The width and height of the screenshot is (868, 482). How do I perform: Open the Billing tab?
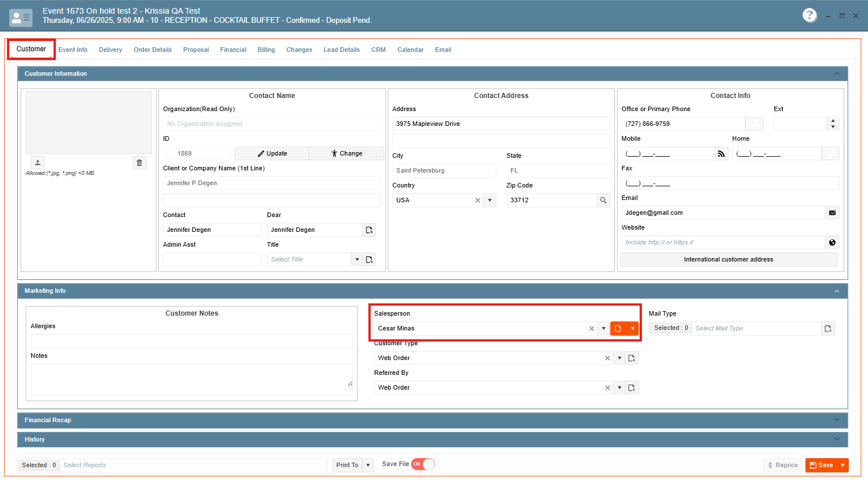tap(266, 50)
